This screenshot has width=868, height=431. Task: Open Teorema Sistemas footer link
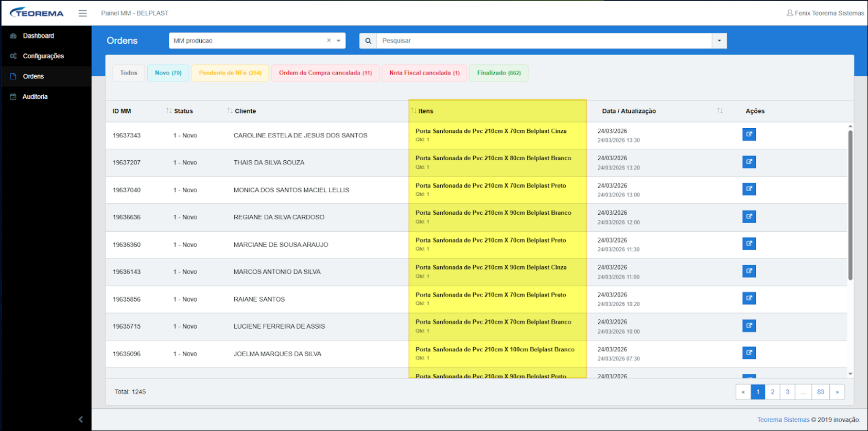(783, 420)
